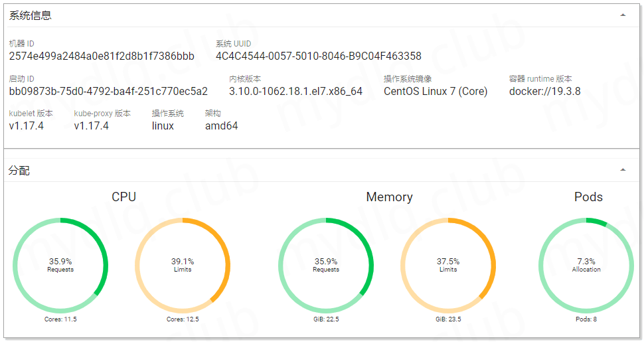This screenshot has width=644, height=342.
Task: Click the GiB: 23.5 label
Action: point(448,319)
